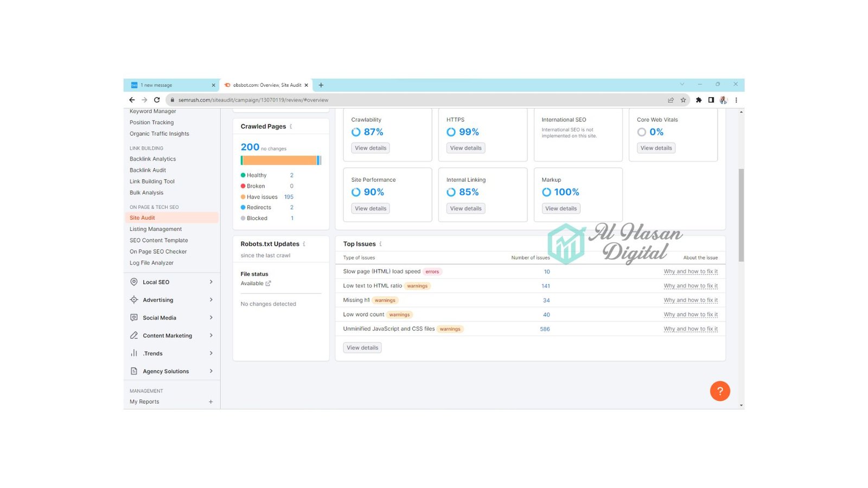This screenshot has height=488, width=868.
Task: Click the browser reload page icon
Action: click(157, 100)
